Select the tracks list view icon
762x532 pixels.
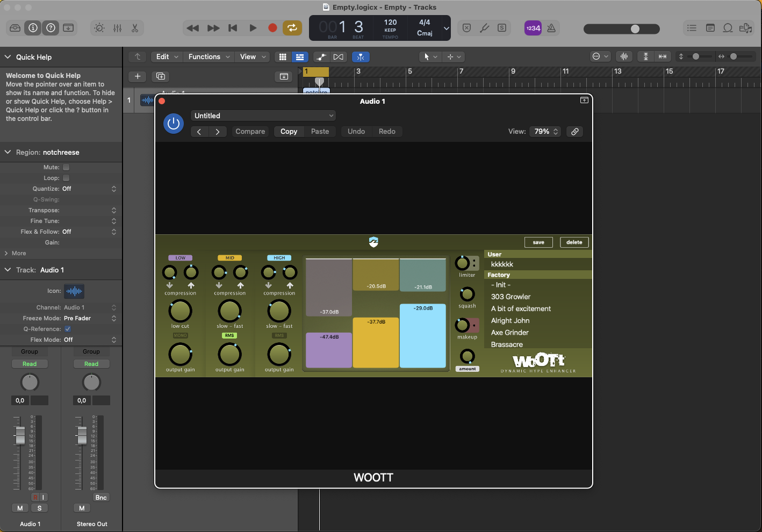point(300,57)
